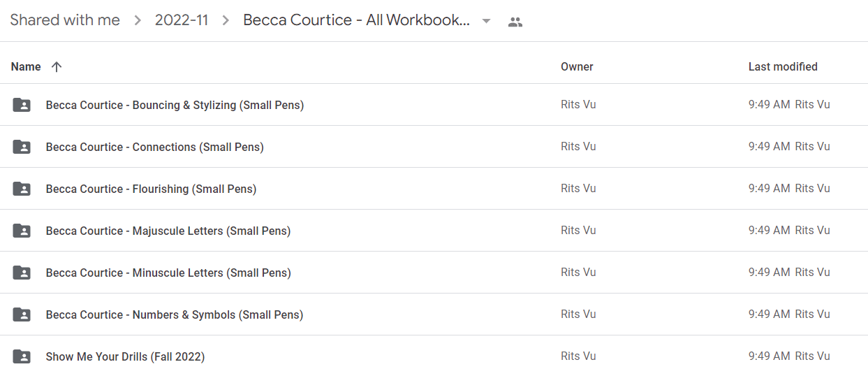Go to Shared with me breadcrumb
The width and height of the screenshot is (868, 376).
pos(65,20)
